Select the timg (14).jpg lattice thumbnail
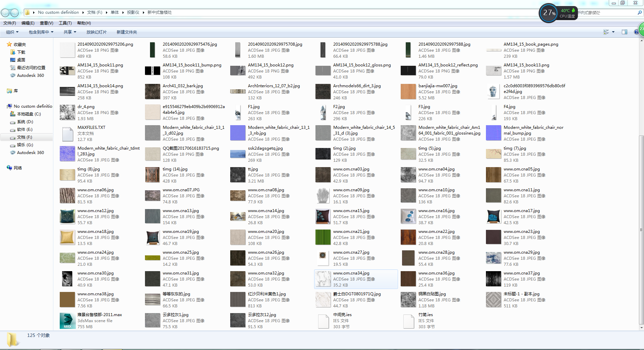The image size is (644, 350). 153,175
